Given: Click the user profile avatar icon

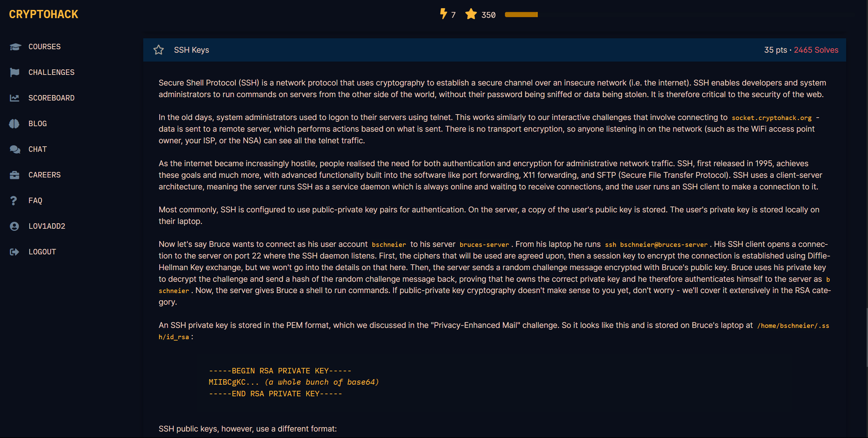Looking at the screenshot, I should [x=14, y=226].
